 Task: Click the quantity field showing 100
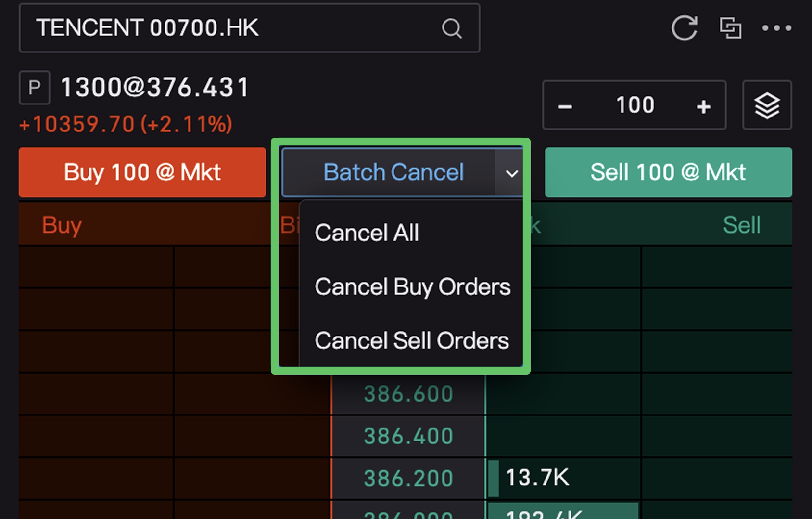point(635,105)
